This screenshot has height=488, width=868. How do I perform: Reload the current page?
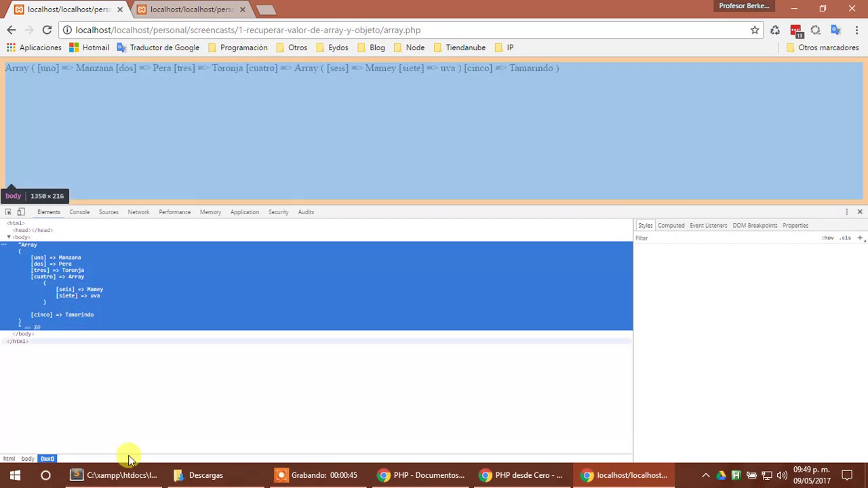coord(47,30)
